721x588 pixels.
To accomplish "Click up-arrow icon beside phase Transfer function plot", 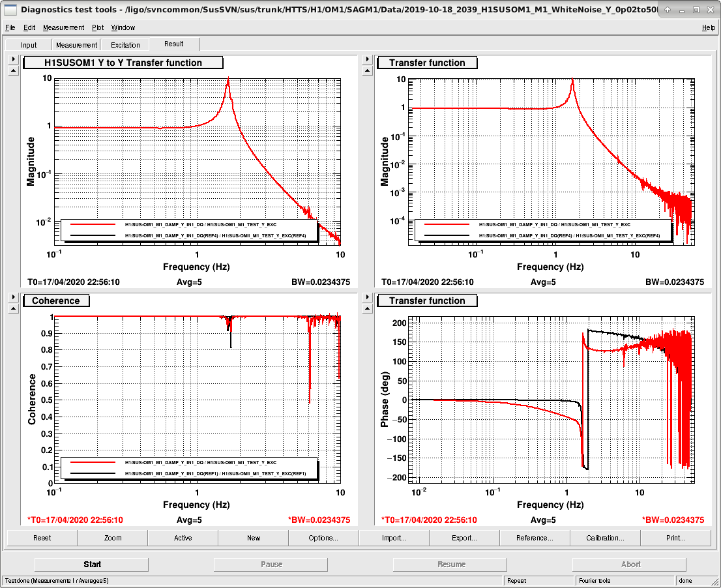I will click(367, 308).
